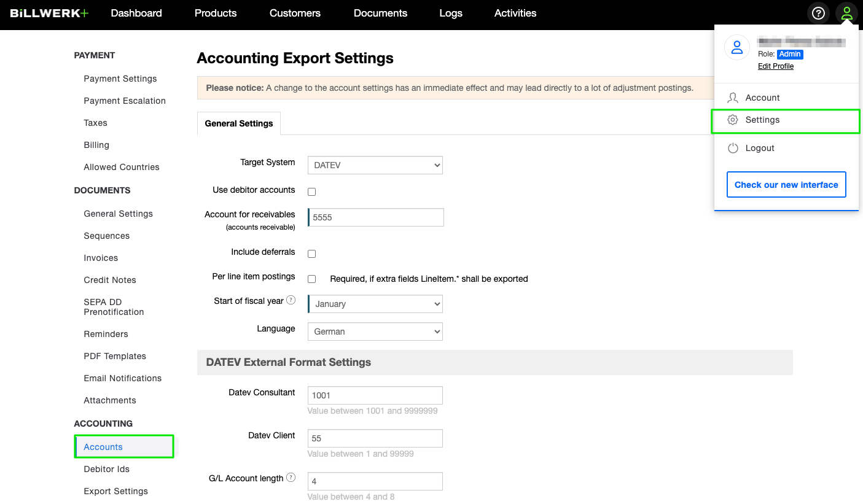The width and height of the screenshot is (863, 504).
Task: Go to Reminders settings
Action: tap(106, 334)
